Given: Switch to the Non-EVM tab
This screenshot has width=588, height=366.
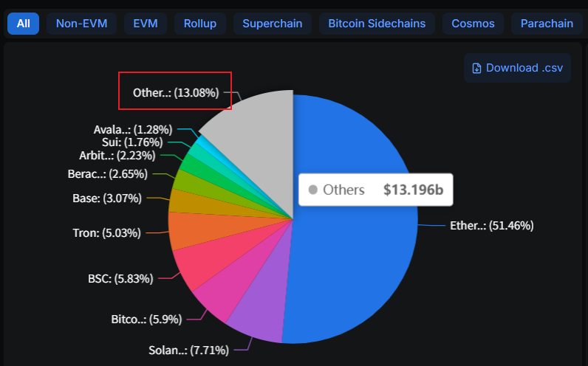Looking at the screenshot, I should 81,24.
